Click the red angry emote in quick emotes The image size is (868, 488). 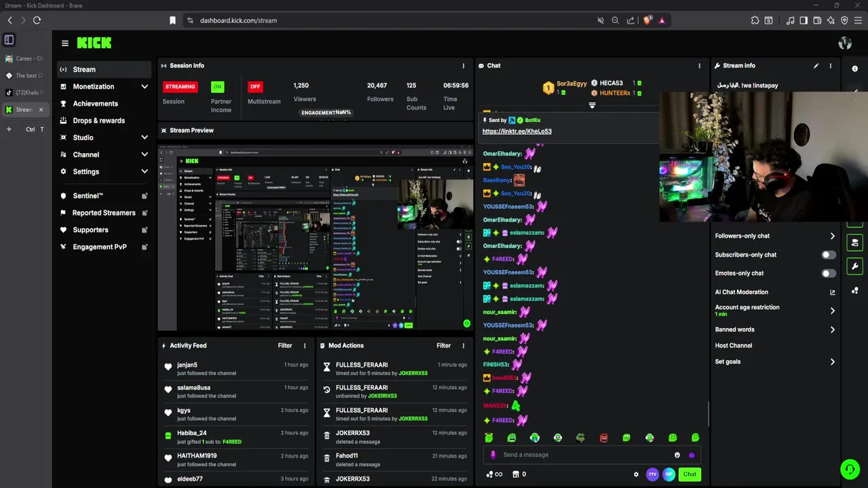click(x=604, y=438)
